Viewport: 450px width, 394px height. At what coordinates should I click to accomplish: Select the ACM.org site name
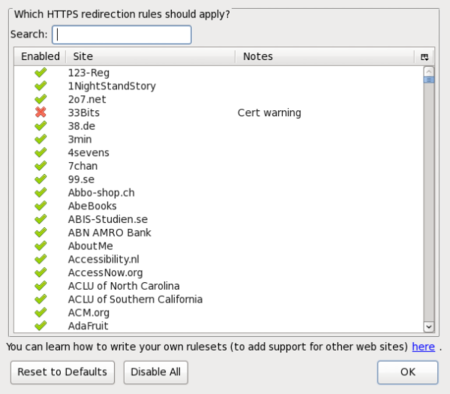[89, 313]
